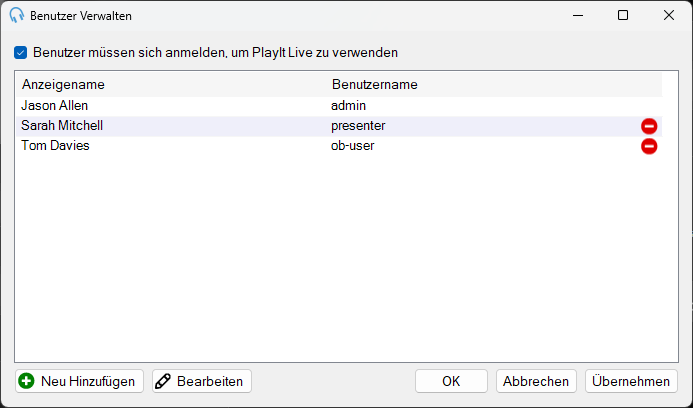Delete the Sarah Mitchell user via red icon
693x408 pixels.
point(649,126)
